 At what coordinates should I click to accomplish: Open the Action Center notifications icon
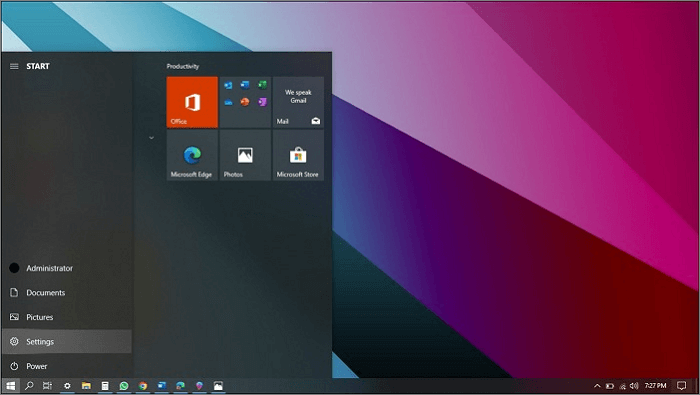pyautogui.click(x=681, y=386)
